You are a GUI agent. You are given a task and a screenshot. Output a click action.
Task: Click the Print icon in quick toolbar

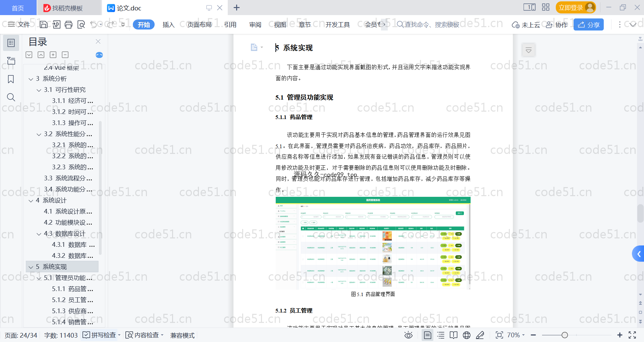pos(68,24)
